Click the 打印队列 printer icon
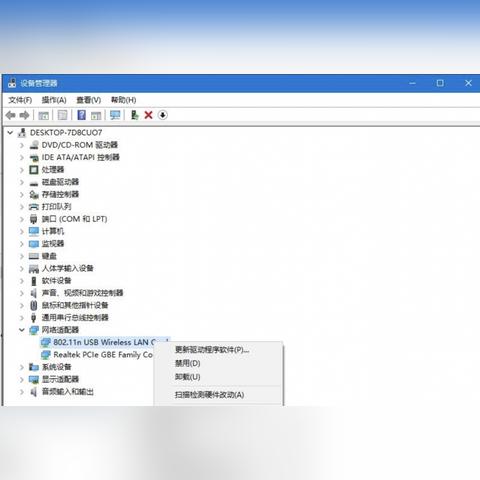This screenshot has width=480, height=480. tap(34, 207)
